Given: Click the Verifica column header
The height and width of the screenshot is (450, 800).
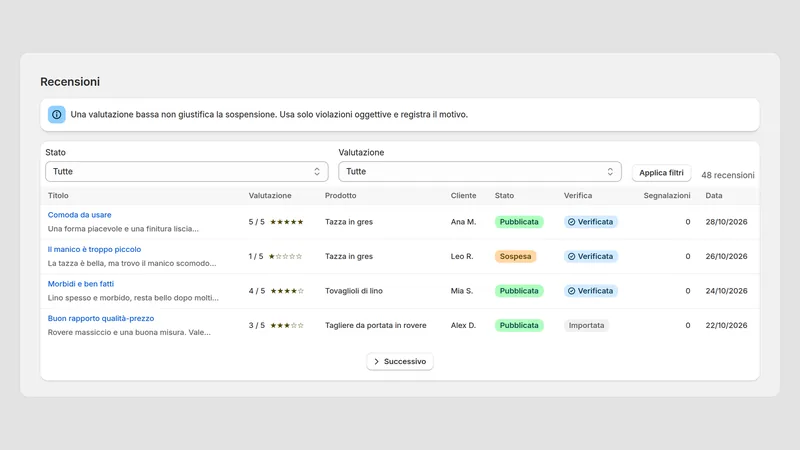Looking at the screenshot, I should click(578, 195).
